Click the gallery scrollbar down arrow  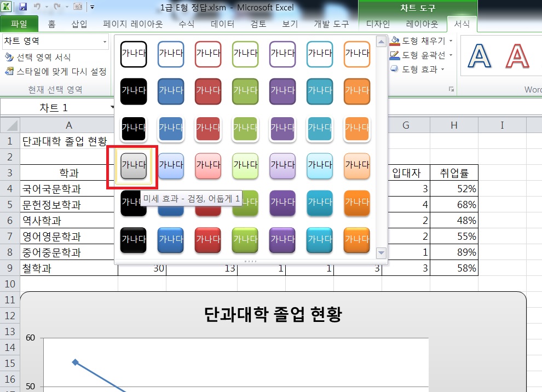coord(382,253)
